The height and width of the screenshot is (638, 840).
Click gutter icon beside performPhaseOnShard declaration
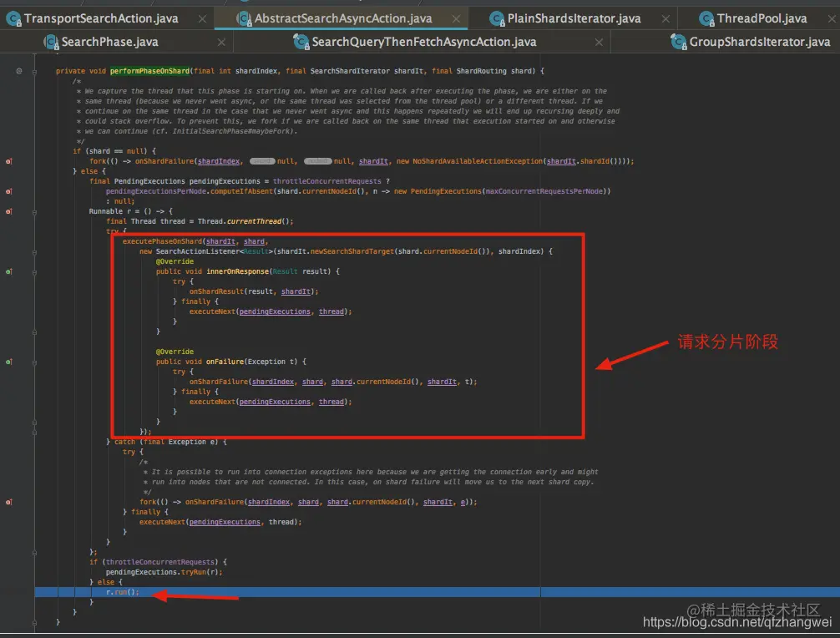coord(18,71)
